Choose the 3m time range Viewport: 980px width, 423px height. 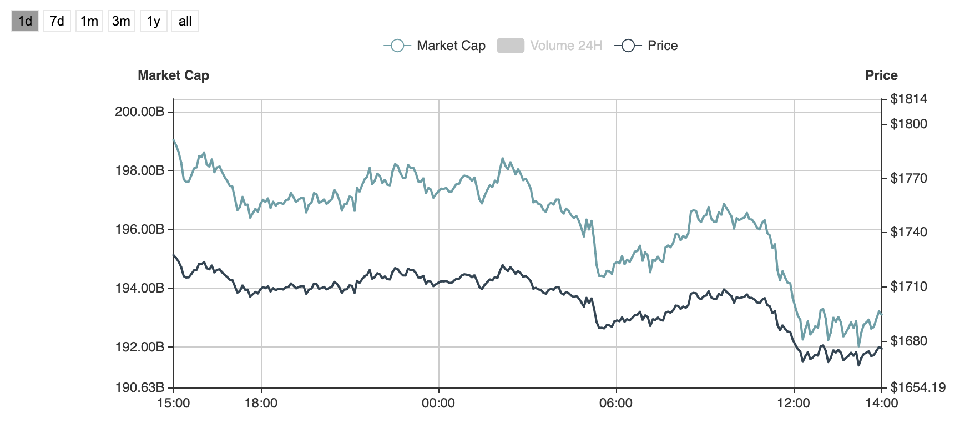[x=121, y=22]
